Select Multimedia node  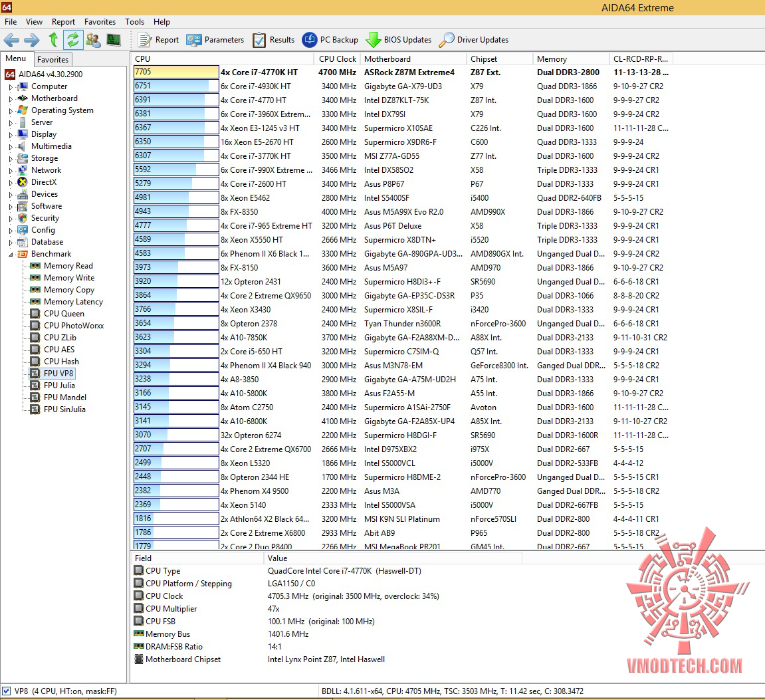[51, 146]
